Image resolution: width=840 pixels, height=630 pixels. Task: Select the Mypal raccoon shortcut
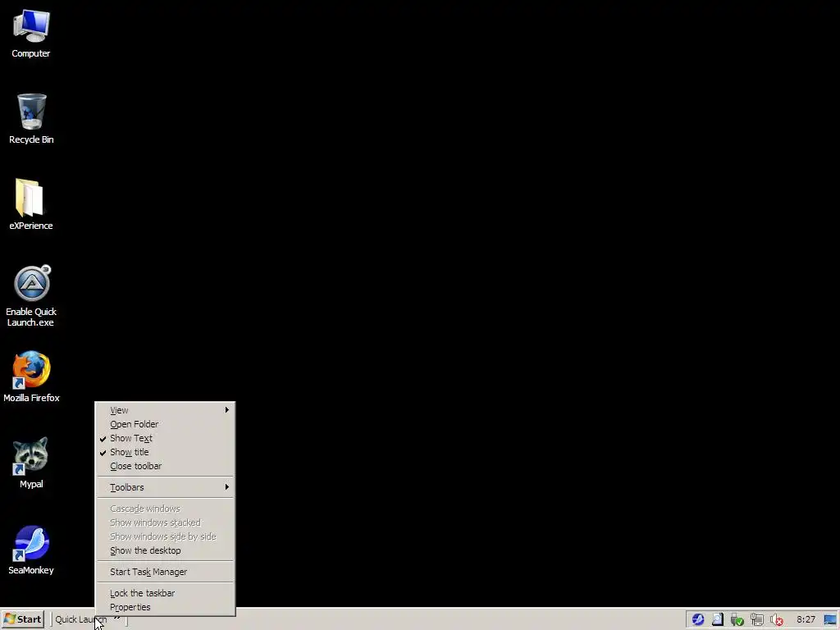[x=31, y=463]
